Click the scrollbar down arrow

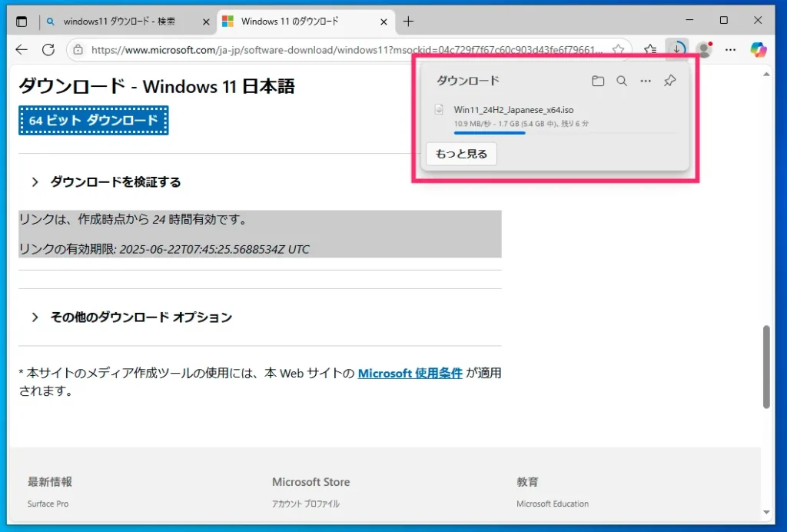[x=766, y=512]
